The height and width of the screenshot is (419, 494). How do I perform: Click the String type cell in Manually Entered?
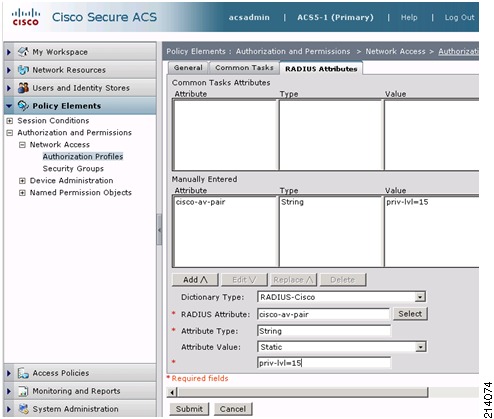click(292, 202)
